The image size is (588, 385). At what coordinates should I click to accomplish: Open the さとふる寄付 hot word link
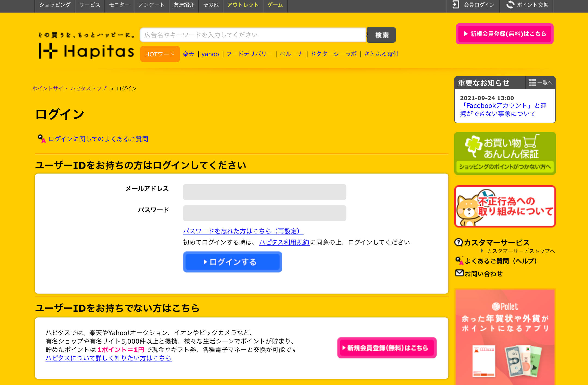click(381, 54)
